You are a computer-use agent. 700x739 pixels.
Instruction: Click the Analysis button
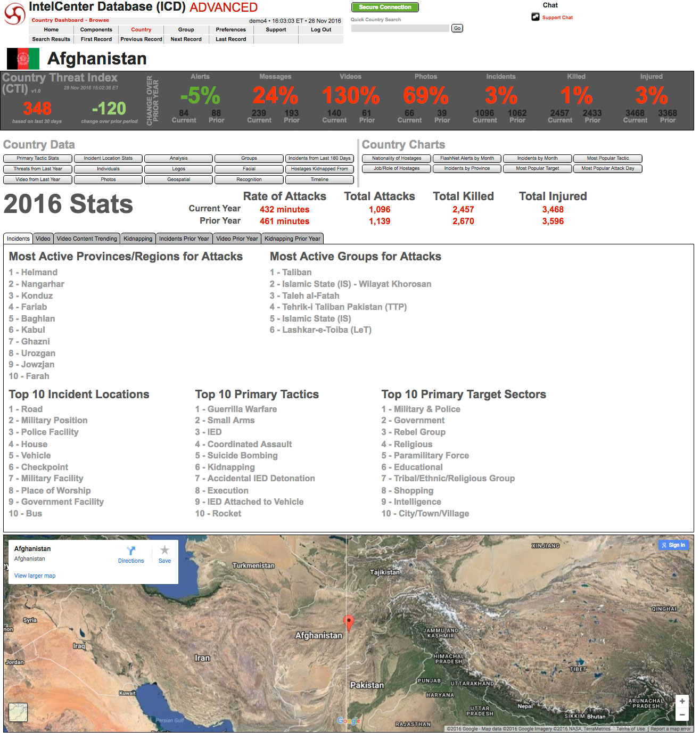pos(178,159)
